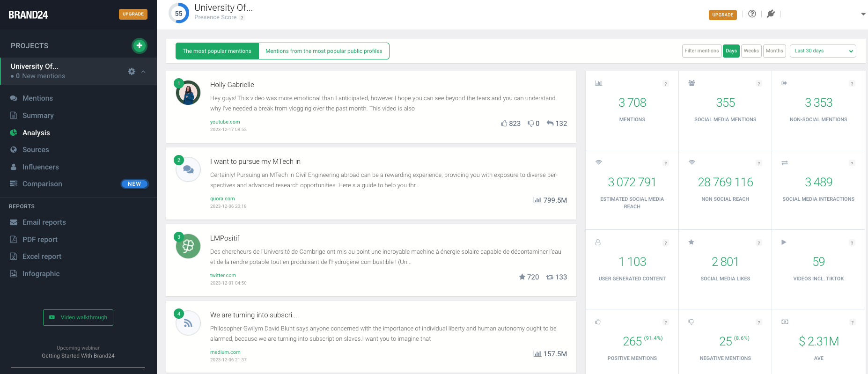Switch time grouping to Weeks
Screen dimensions: 868x374
(x=751, y=51)
